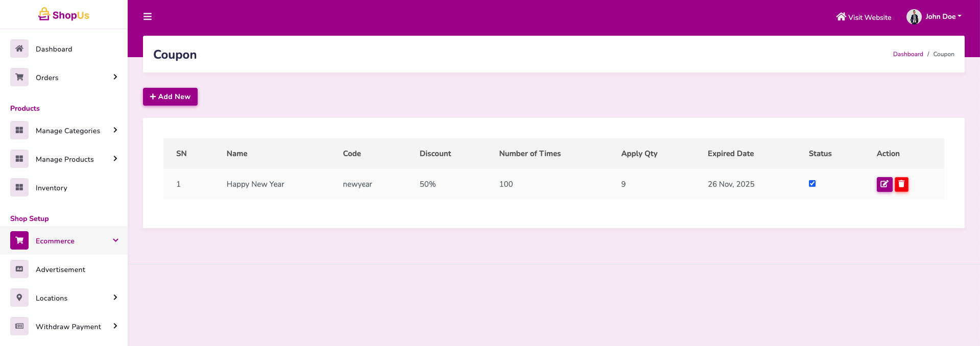Expand the Manage Products submenu arrow
This screenshot has height=346, width=980.
point(115,159)
